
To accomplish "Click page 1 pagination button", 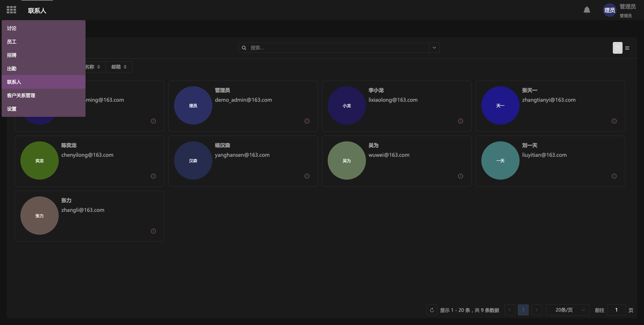I will click(x=523, y=310).
